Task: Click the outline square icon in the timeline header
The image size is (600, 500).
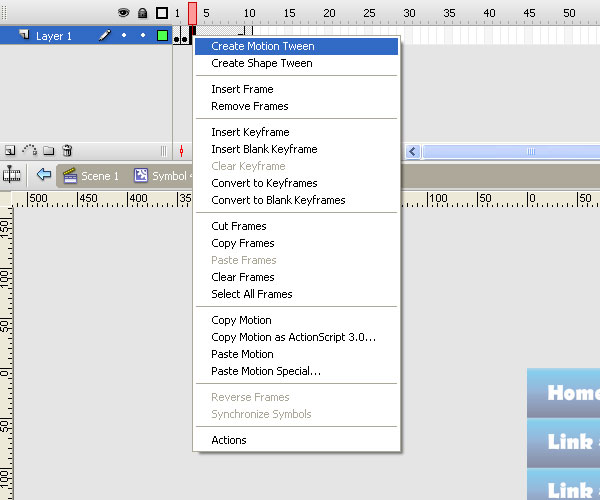Action: point(162,13)
